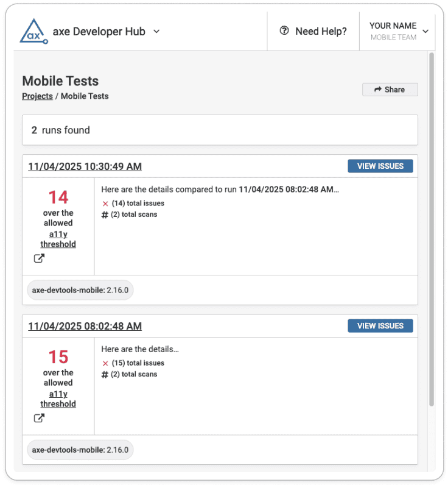Screen dimensions: 448x485
Task: Open the Need Help? menu
Action: pyautogui.click(x=313, y=31)
